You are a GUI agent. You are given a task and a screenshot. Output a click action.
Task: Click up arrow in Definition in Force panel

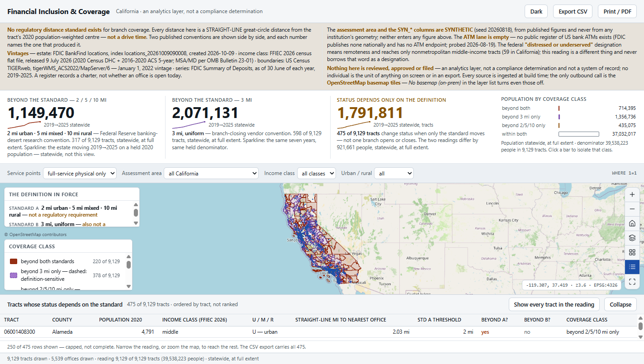[136, 205]
